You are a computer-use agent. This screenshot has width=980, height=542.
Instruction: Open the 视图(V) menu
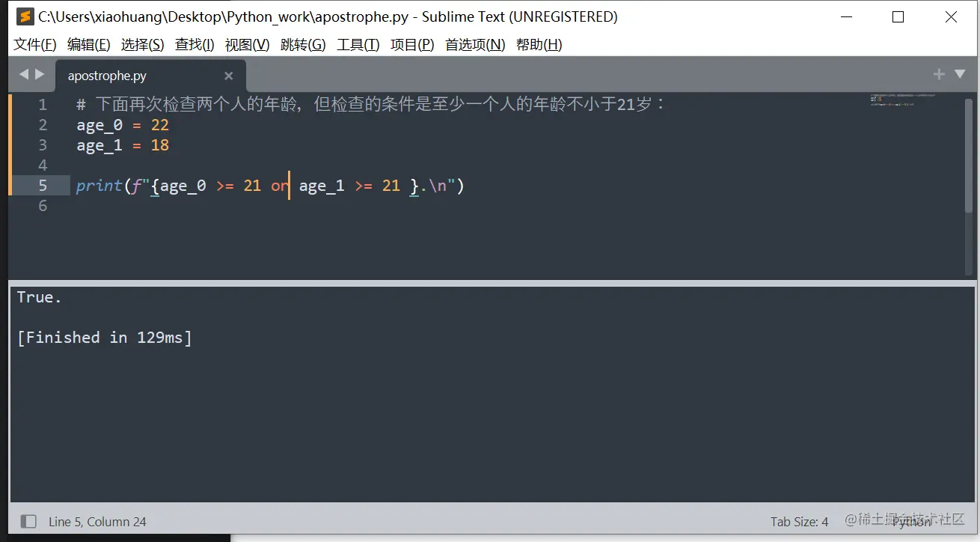tap(248, 45)
